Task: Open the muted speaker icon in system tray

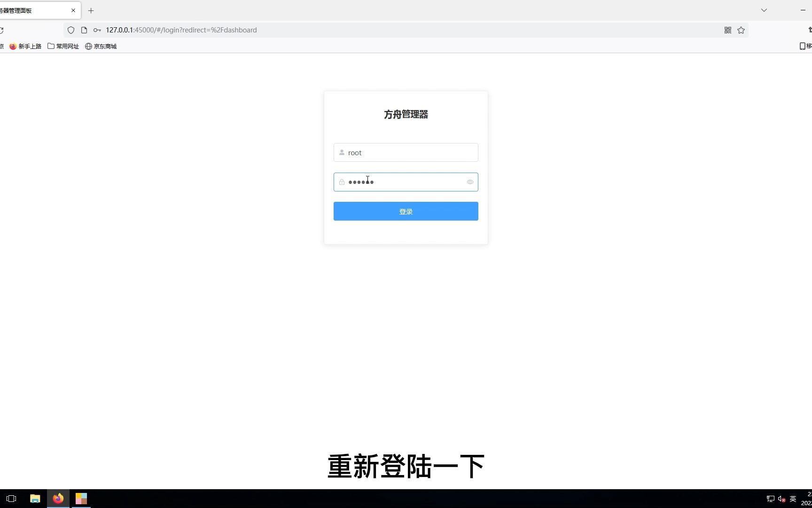Action: 781,499
